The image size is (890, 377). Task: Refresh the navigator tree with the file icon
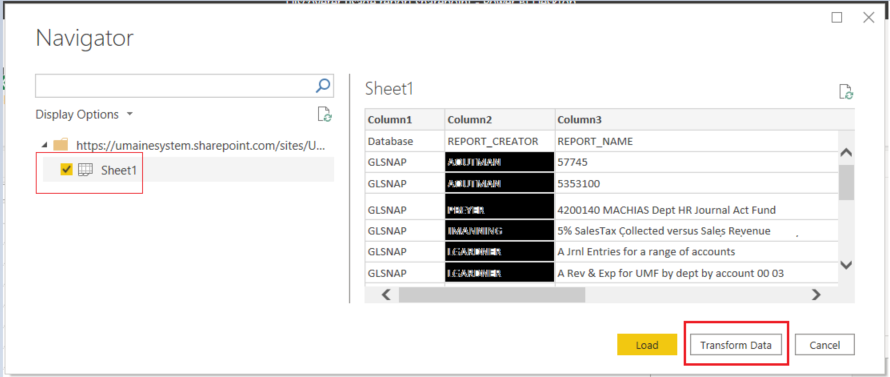[325, 114]
